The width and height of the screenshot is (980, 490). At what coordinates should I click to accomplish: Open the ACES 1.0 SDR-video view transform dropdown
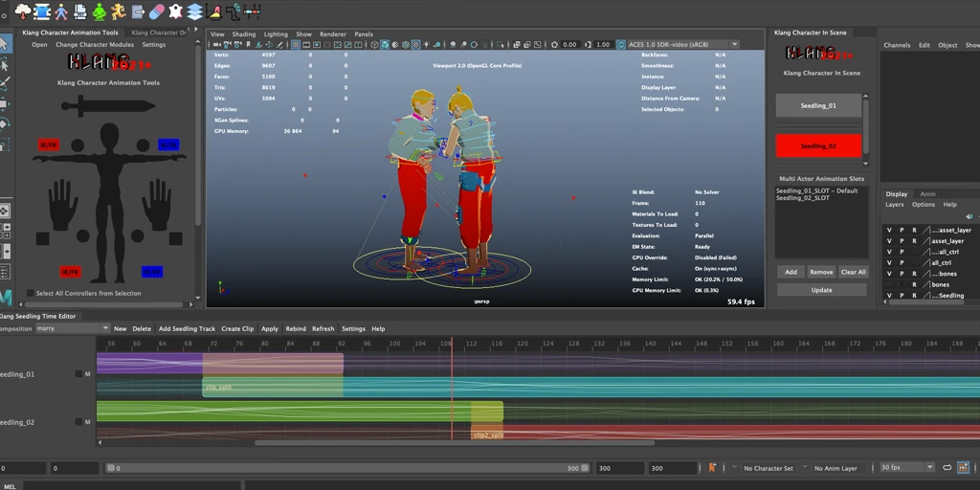tap(683, 44)
